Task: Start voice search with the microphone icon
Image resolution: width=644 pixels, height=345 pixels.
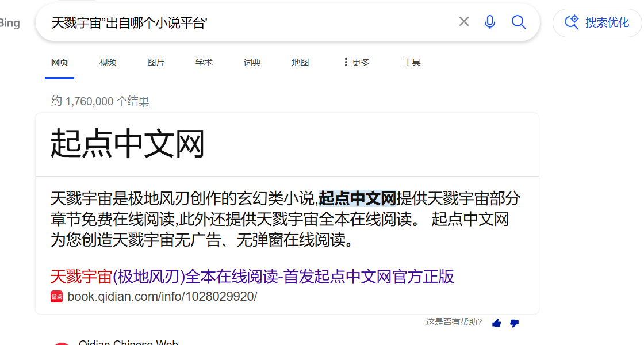Action: (x=489, y=22)
